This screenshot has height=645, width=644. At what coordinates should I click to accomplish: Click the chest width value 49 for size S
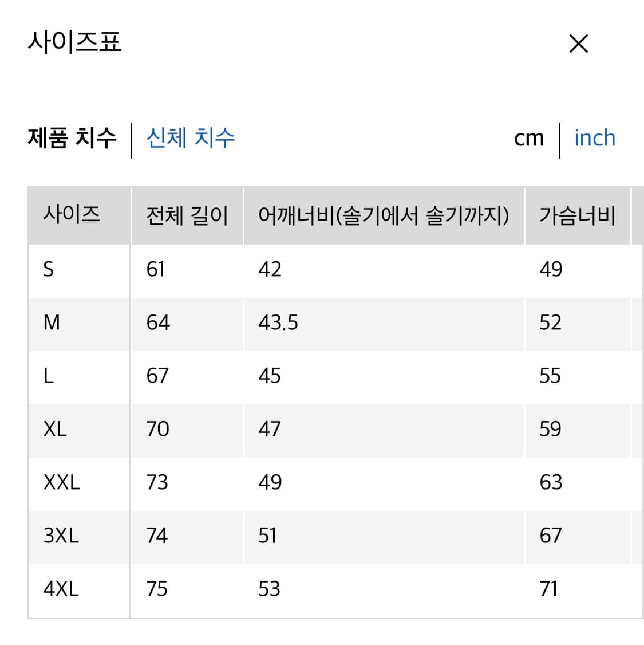(x=551, y=270)
